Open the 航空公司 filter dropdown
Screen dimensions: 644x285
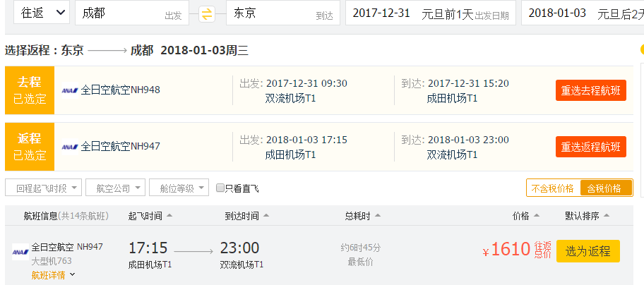click(x=115, y=188)
